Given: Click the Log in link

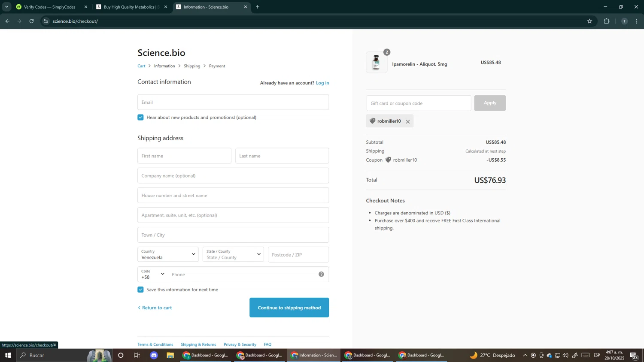Looking at the screenshot, I should [x=322, y=83].
